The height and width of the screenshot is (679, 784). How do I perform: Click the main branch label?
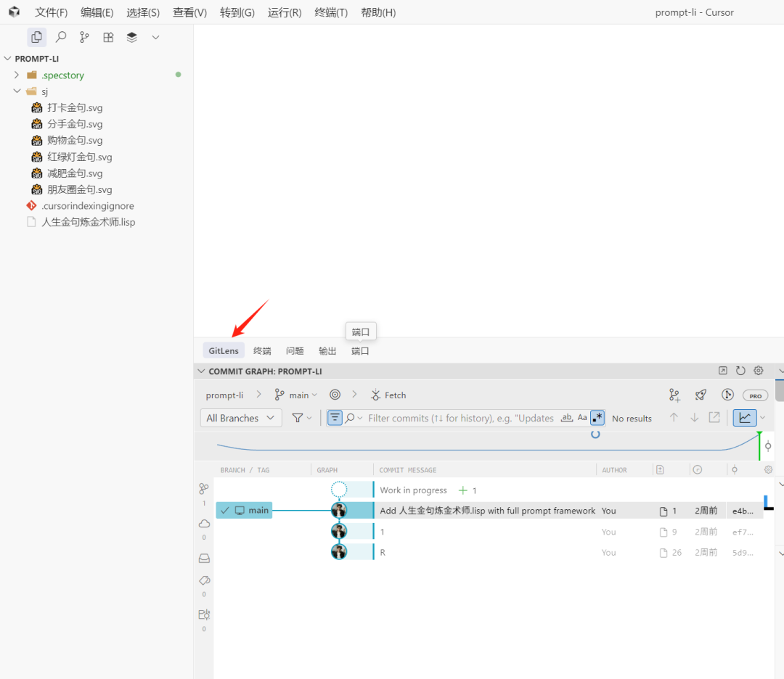(244, 510)
